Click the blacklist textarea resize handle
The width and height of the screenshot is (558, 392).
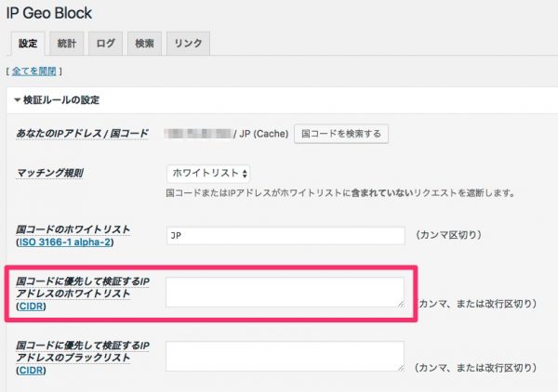(401, 368)
